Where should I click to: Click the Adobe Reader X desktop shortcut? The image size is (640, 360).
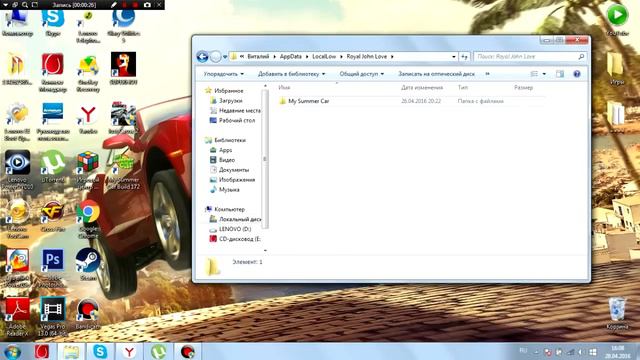pos(17,316)
